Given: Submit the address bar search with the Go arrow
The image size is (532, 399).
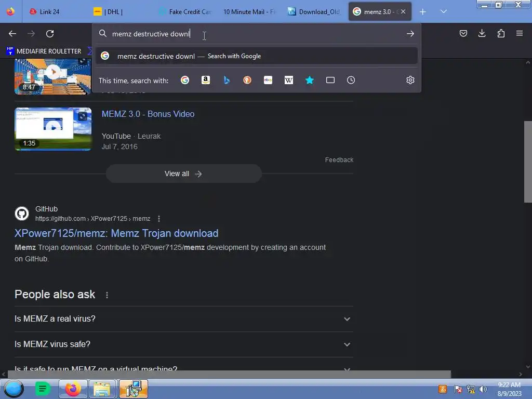Looking at the screenshot, I should point(410,34).
